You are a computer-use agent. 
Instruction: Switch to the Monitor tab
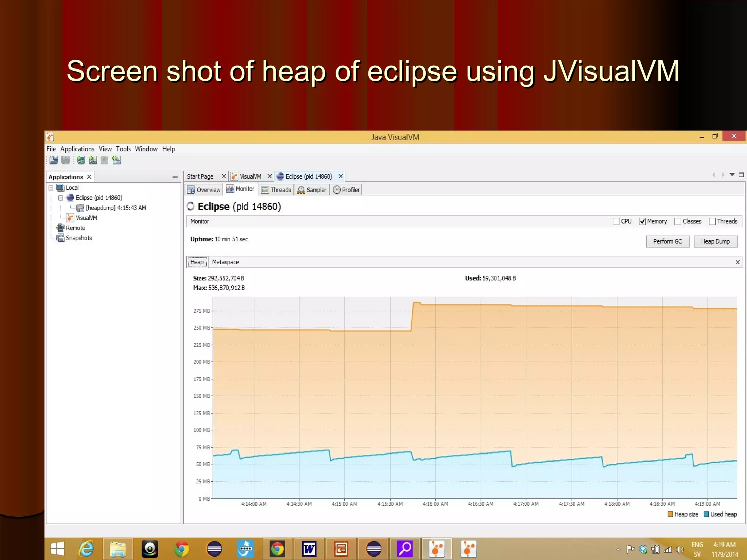click(240, 189)
